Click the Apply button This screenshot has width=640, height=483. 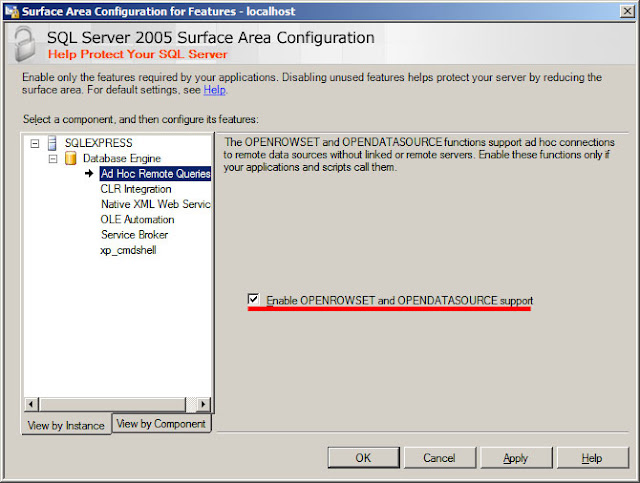516,458
